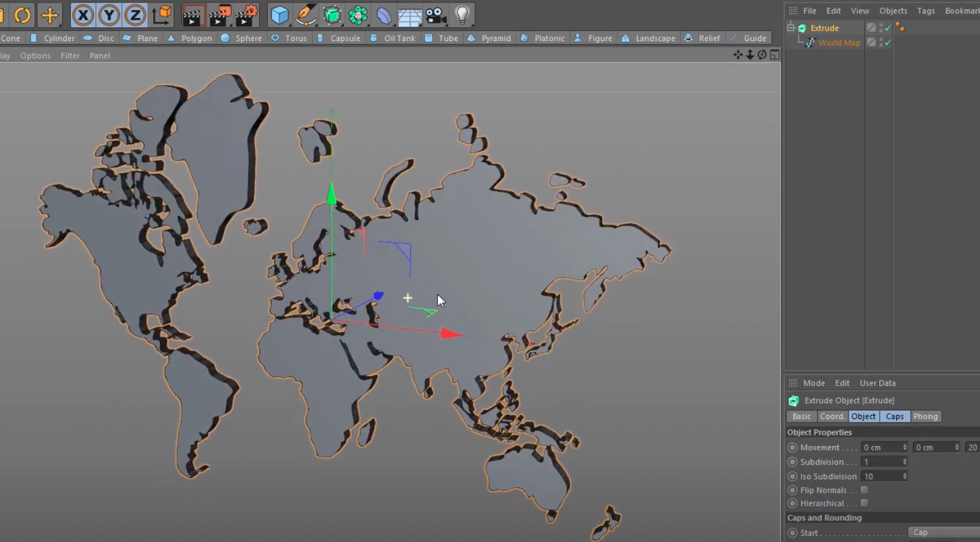The height and width of the screenshot is (542, 980).
Task: Toggle the Z axis lock
Action: 135,15
